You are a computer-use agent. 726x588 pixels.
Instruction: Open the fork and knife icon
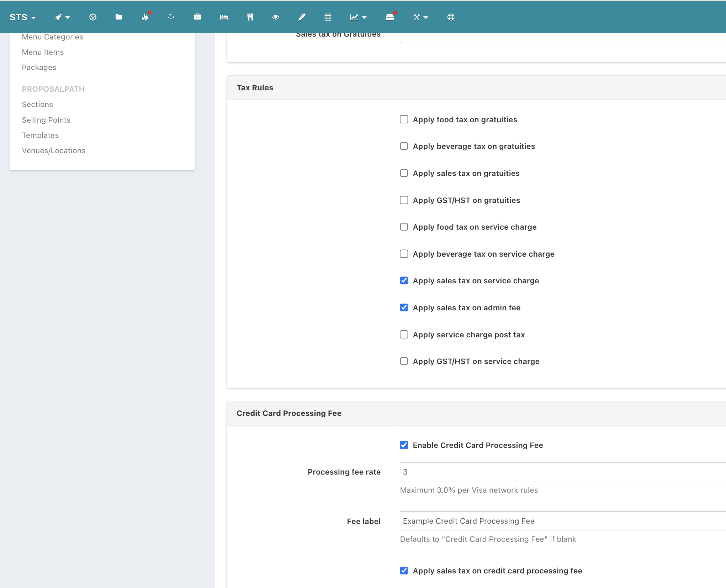click(250, 17)
